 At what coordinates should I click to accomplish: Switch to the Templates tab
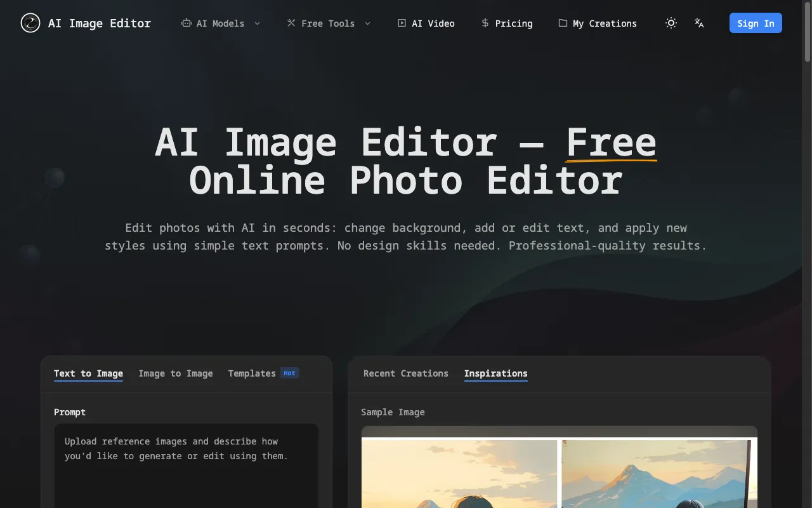[x=252, y=373]
